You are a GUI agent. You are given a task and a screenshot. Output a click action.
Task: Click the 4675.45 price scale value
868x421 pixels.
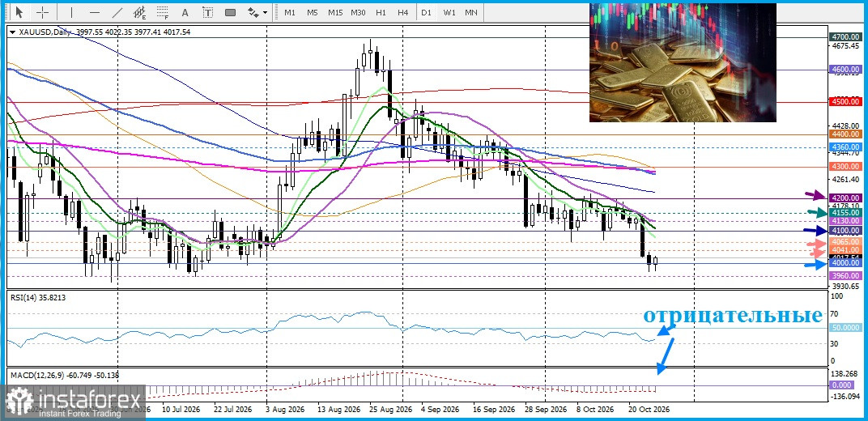click(845, 46)
